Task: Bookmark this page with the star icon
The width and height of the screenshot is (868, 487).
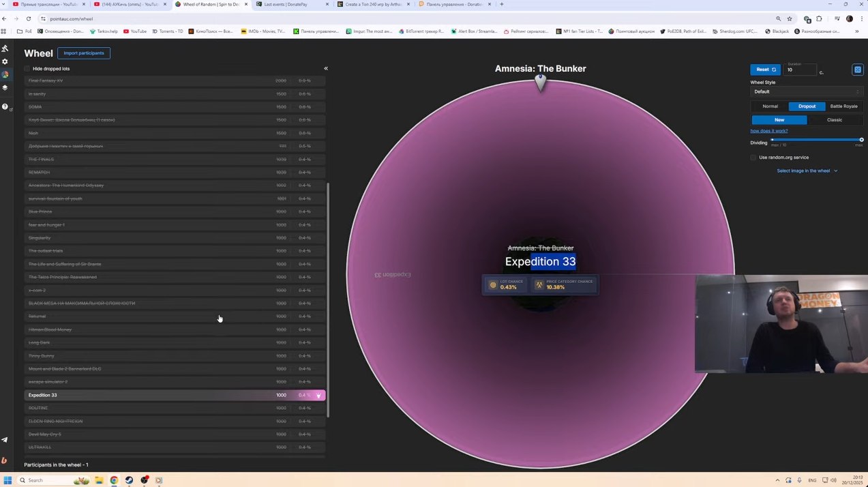Action: (x=790, y=18)
